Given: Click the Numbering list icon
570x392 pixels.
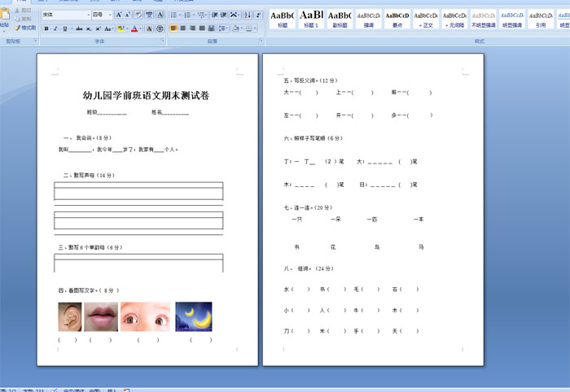Looking at the screenshot, I should [x=187, y=15].
